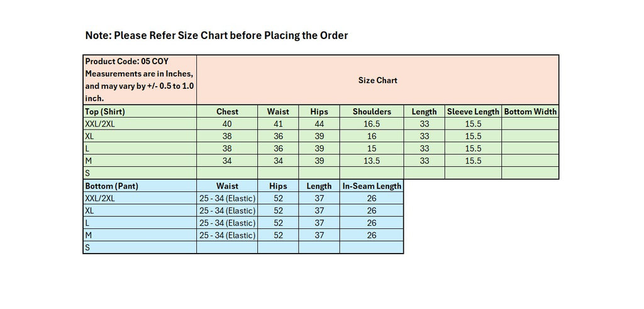644x309 pixels.
Task: Select shirt XXL/2XL shoulders value 16.5
Action: click(372, 124)
